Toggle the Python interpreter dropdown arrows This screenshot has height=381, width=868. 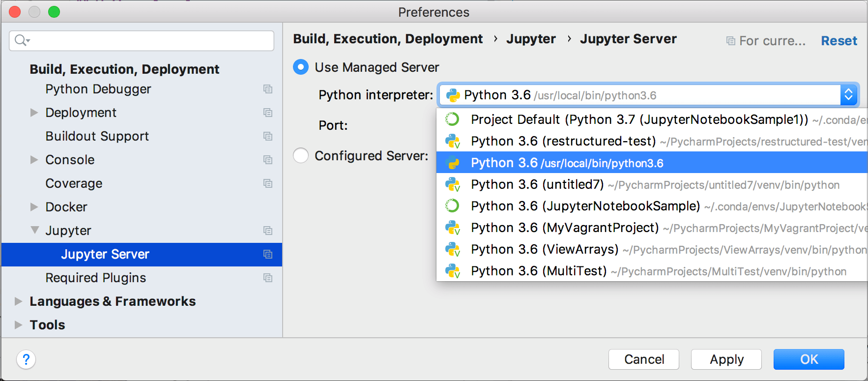(848, 95)
